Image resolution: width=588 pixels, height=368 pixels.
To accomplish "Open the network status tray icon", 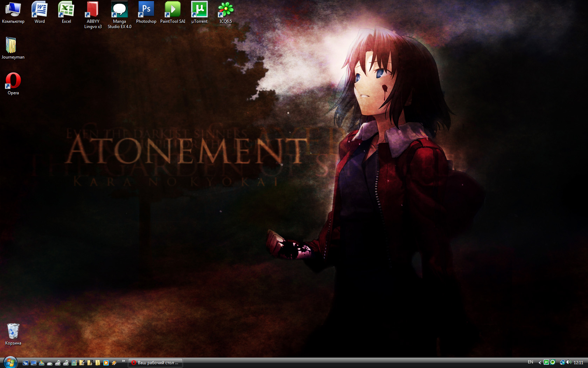I will tap(562, 362).
